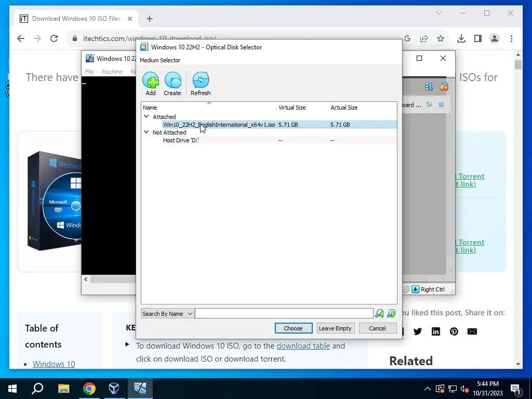
Task: Click the Leave Empty button
Action: click(335, 328)
